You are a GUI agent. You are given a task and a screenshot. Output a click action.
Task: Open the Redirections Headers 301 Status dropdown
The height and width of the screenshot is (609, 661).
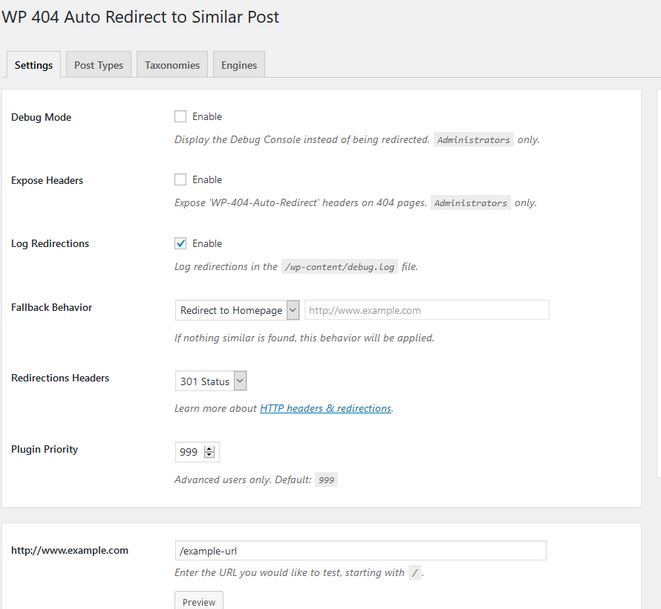click(x=211, y=381)
